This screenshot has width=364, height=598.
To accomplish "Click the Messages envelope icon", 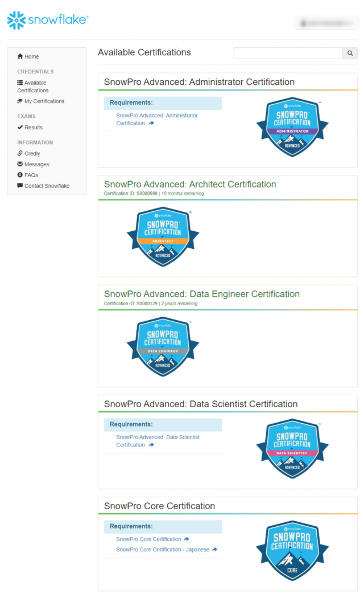I will 20,164.
